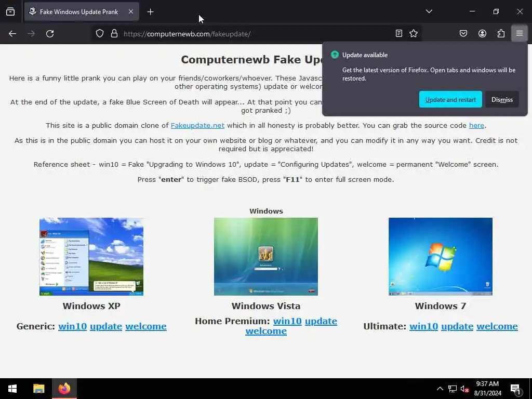Open Windows XP Generic win10 link
Image resolution: width=532 pixels, height=399 pixels.
coord(72,326)
